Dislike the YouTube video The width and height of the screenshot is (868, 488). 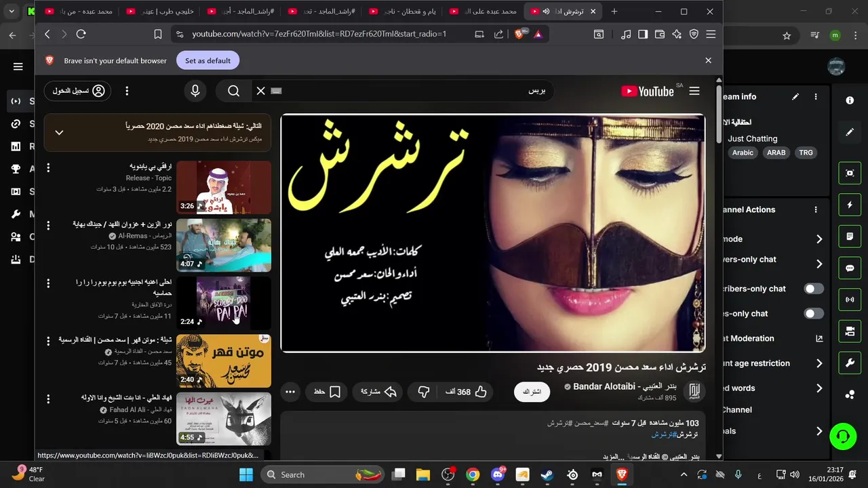tap(424, 392)
